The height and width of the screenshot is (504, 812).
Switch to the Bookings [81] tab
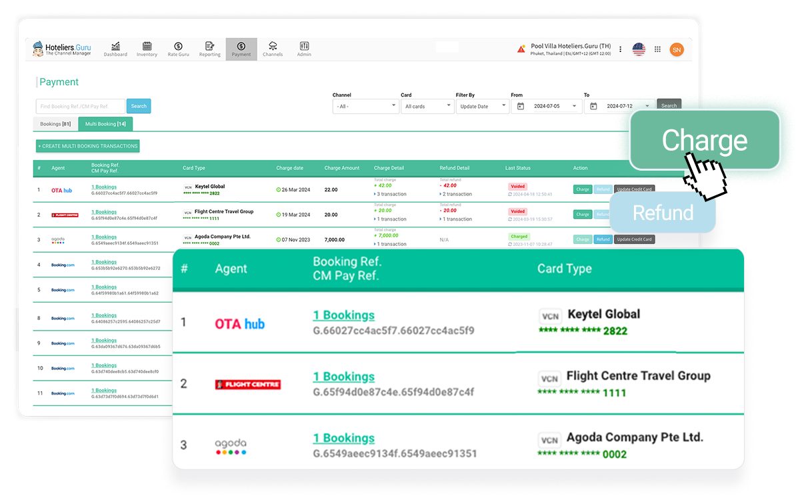coord(55,124)
